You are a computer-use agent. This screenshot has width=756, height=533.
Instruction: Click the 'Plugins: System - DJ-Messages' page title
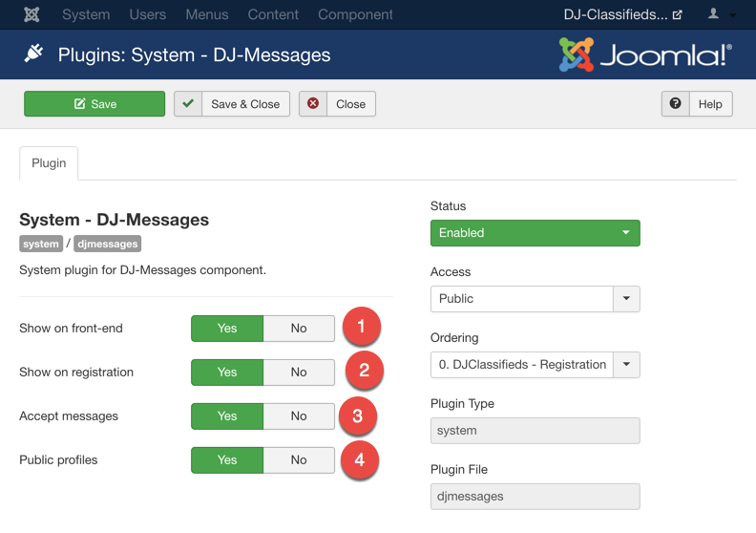tap(195, 54)
